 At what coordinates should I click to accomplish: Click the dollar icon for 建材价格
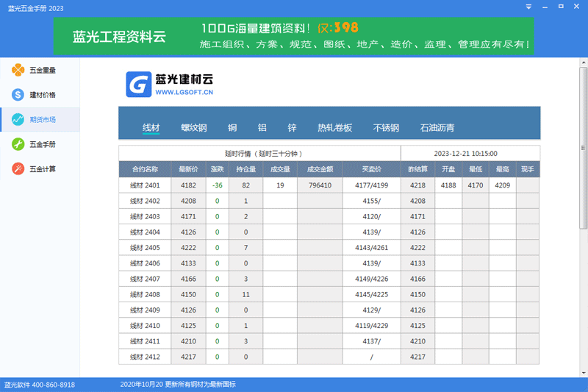point(18,95)
